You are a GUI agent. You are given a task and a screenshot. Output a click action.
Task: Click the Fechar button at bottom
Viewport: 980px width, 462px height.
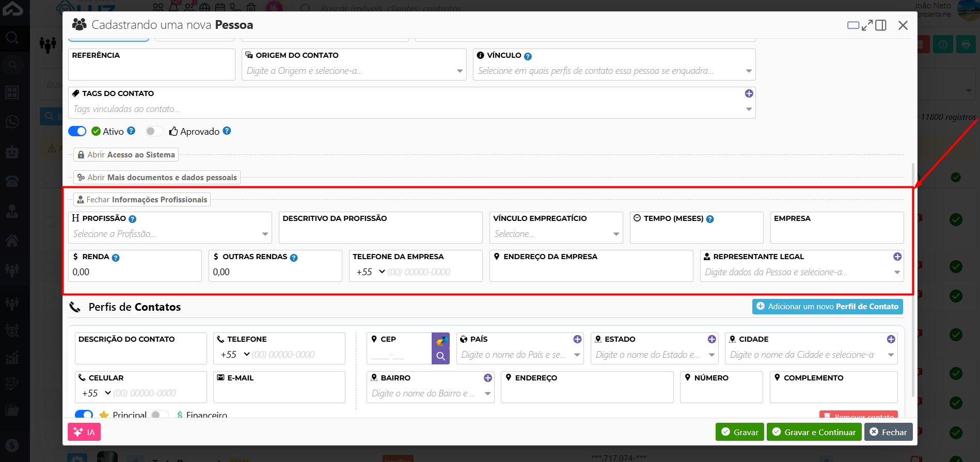(x=889, y=432)
